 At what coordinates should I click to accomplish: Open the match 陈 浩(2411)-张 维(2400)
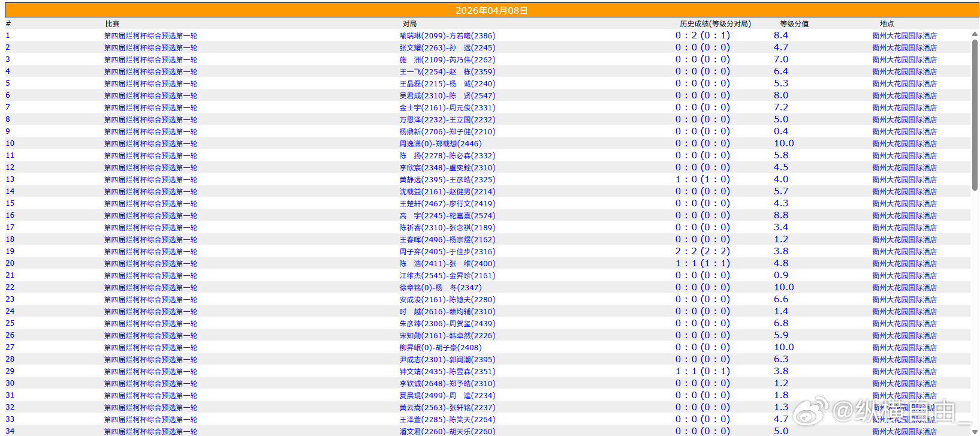click(447, 264)
